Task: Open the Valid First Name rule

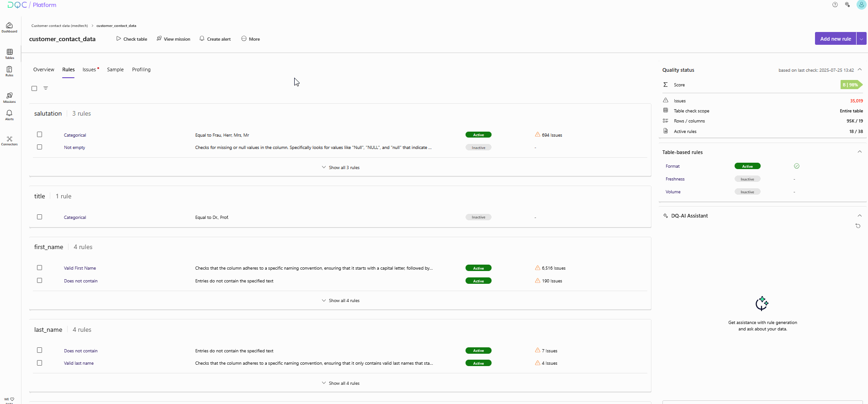Action: click(80, 268)
